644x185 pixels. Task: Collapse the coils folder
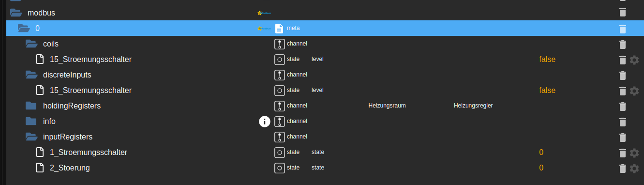point(31,44)
